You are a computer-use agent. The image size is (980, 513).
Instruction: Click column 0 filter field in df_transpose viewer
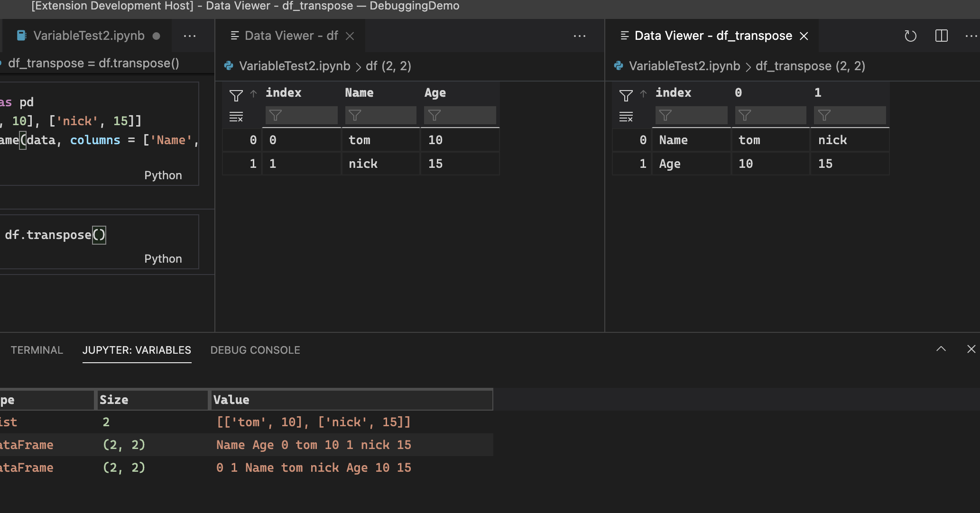pyautogui.click(x=771, y=115)
